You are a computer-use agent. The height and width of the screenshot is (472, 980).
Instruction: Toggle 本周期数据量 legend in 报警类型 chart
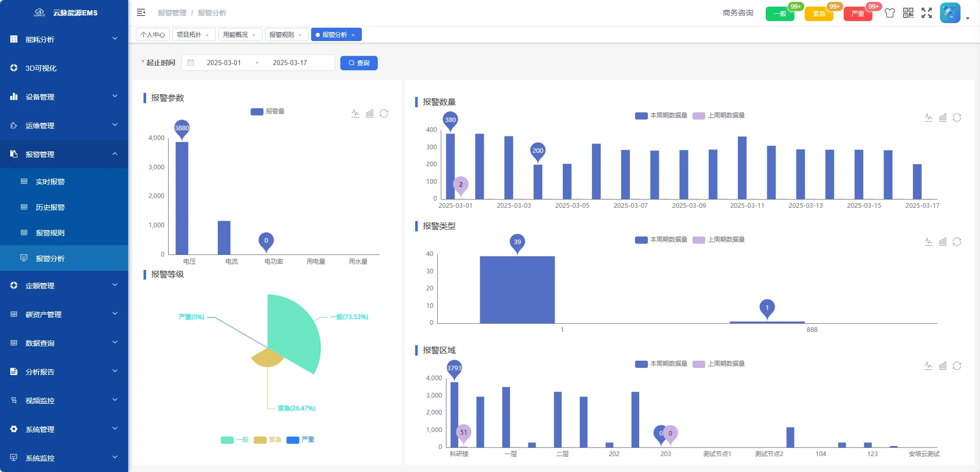(661, 240)
